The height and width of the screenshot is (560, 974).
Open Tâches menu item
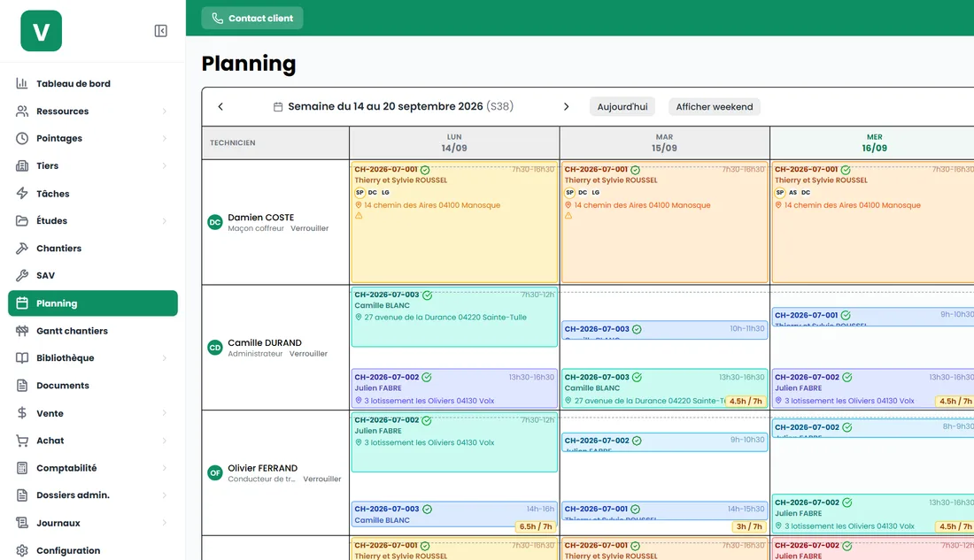click(x=93, y=193)
